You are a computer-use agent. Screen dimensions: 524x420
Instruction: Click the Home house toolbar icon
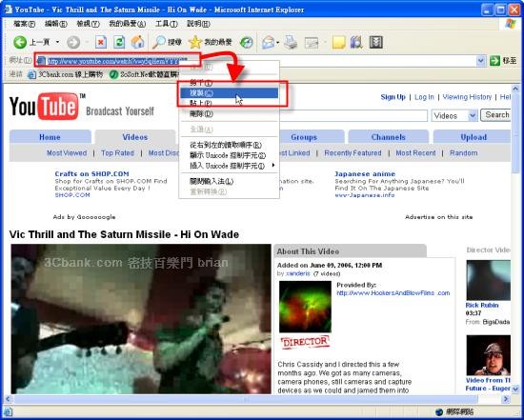(x=137, y=42)
